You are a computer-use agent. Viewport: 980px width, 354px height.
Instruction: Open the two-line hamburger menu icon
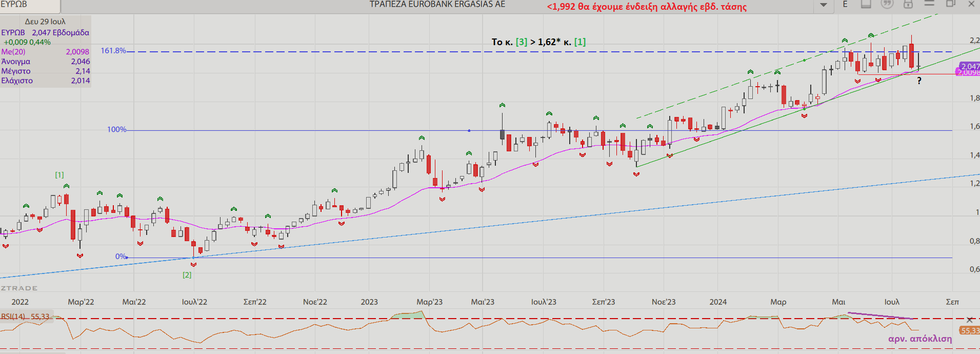(x=929, y=4)
